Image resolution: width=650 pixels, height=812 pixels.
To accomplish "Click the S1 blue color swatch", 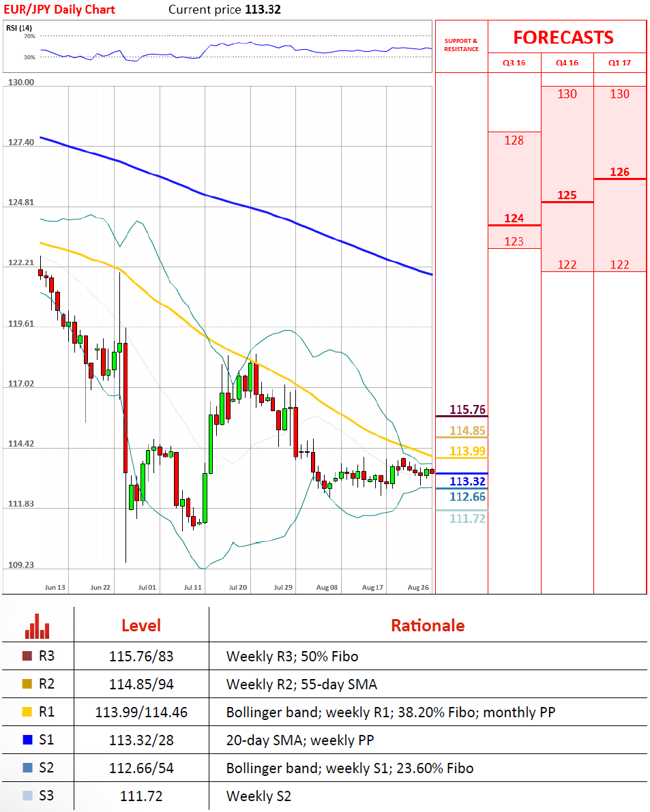I will (27, 740).
